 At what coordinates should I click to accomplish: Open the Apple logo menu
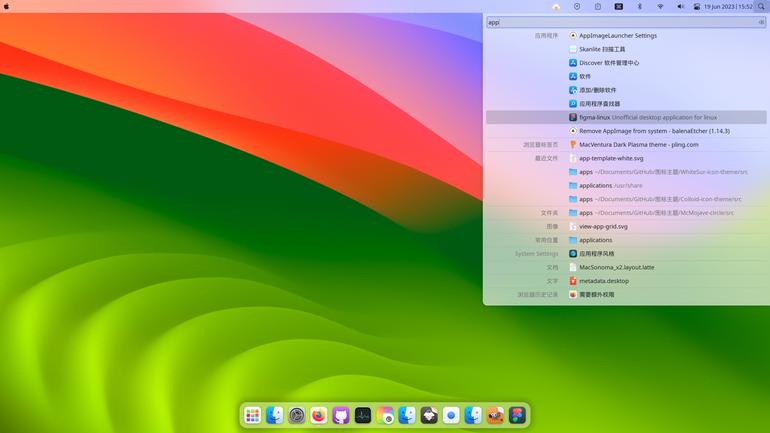click(x=6, y=7)
